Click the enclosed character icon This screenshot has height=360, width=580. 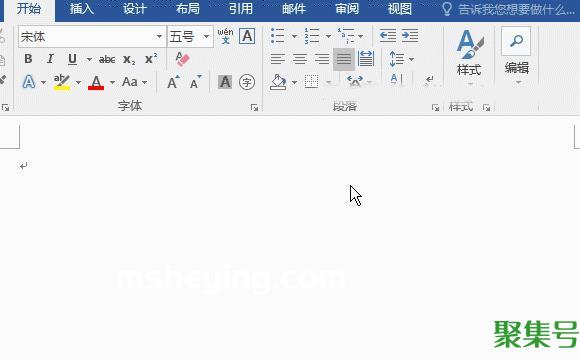(x=247, y=82)
